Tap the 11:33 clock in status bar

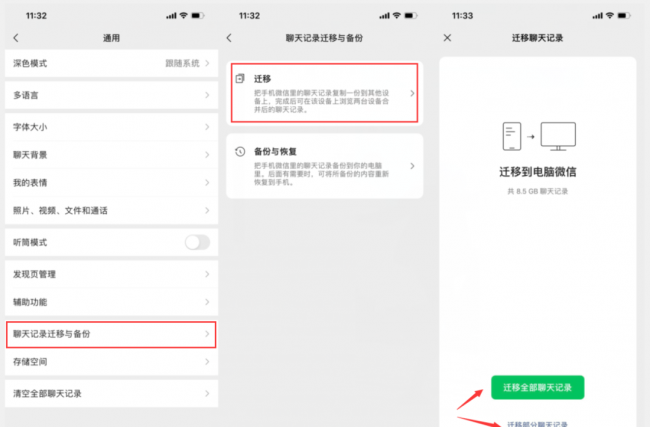click(x=462, y=16)
